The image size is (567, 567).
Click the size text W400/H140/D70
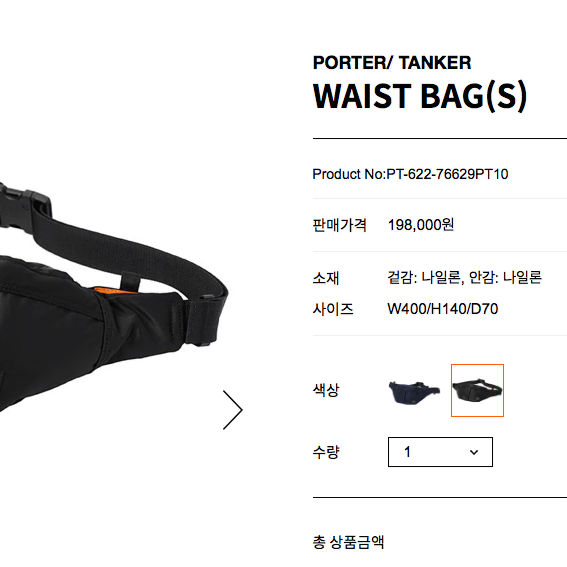click(x=443, y=309)
